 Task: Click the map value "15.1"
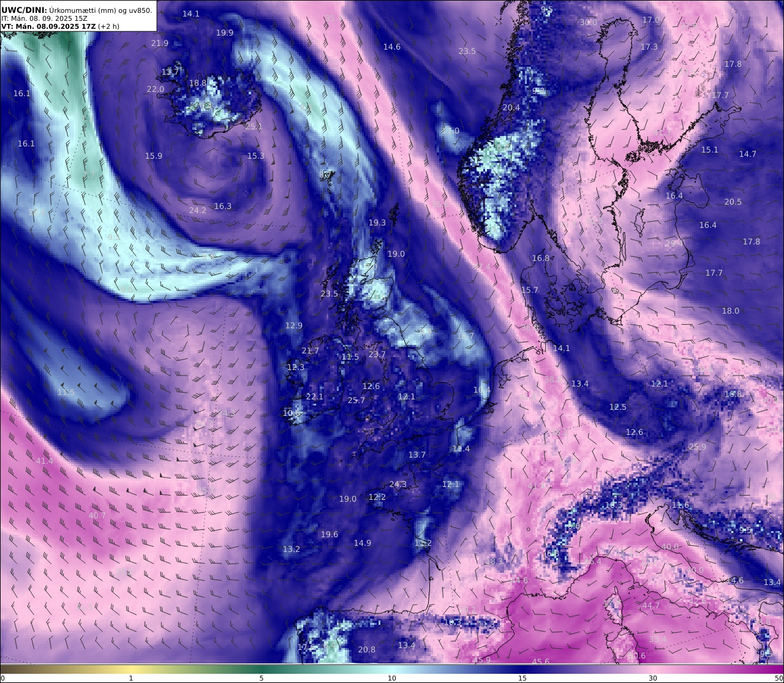click(710, 150)
